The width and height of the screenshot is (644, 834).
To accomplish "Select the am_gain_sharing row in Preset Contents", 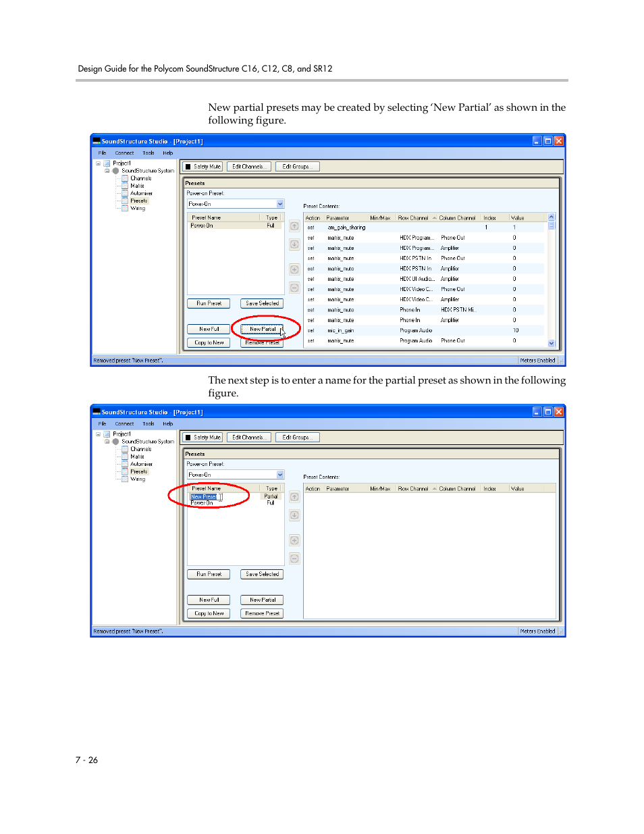I will 425,228.
